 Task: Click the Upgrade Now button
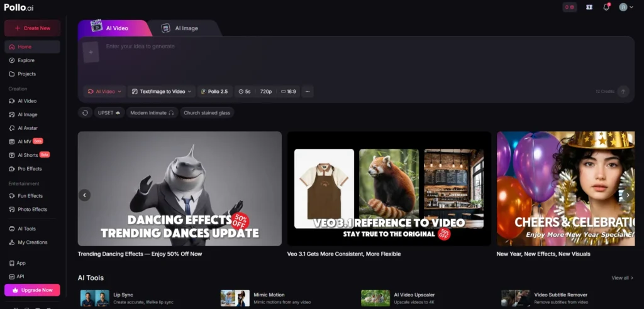pyautogui.click(x=32, y=290)
